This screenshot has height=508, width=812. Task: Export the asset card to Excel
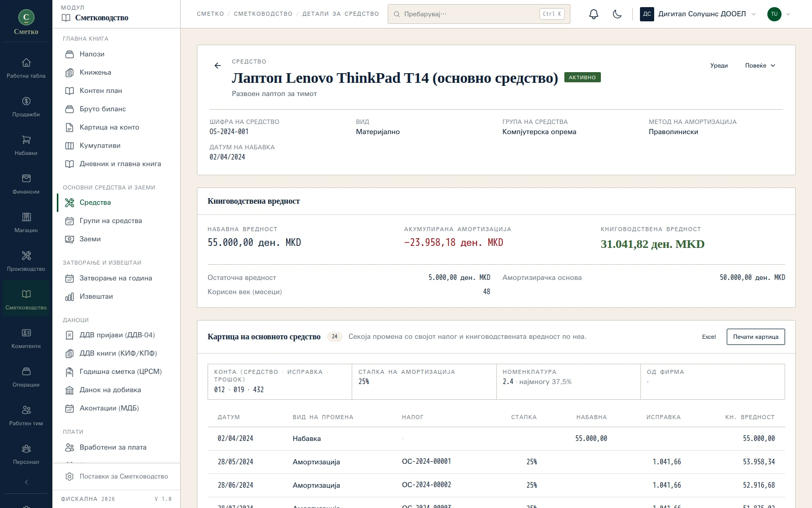709,337
